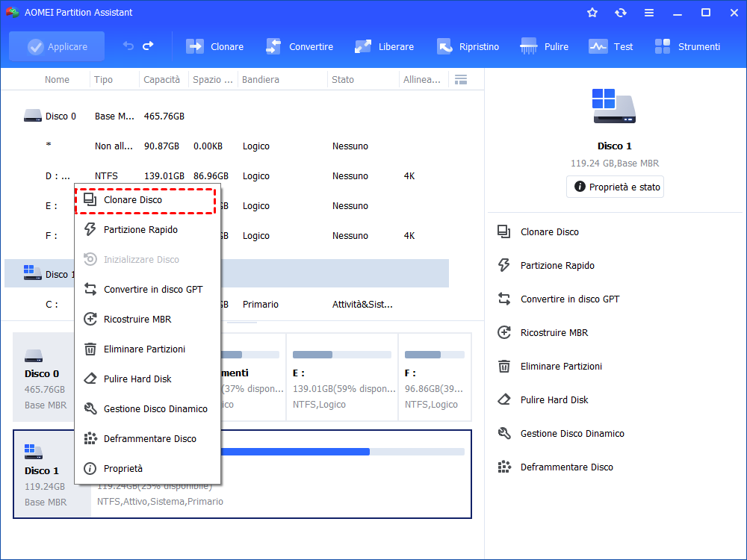The image size is (747, 560).
Task: Click the Stato column header
Action: point(343,80)
